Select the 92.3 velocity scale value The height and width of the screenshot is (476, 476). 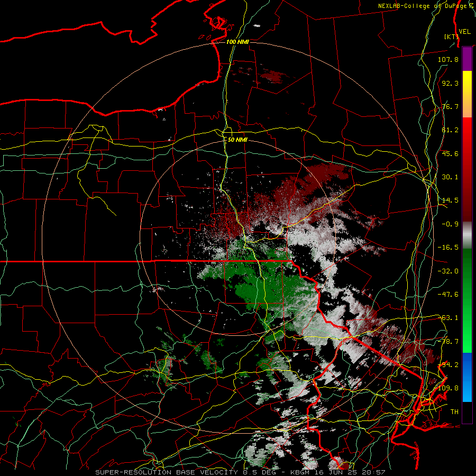click(450, 83)
